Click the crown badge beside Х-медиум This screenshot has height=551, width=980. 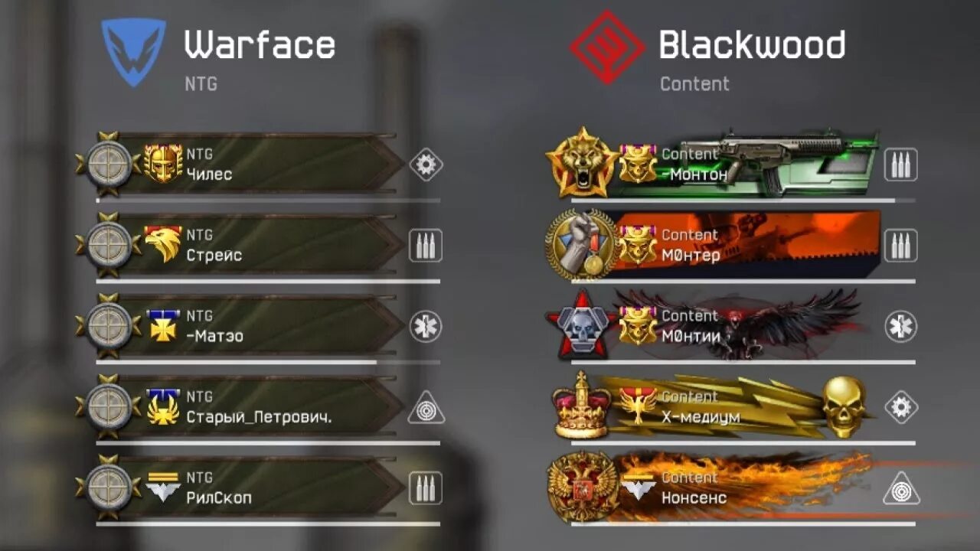pyautogui.click(x=582, y=405)
